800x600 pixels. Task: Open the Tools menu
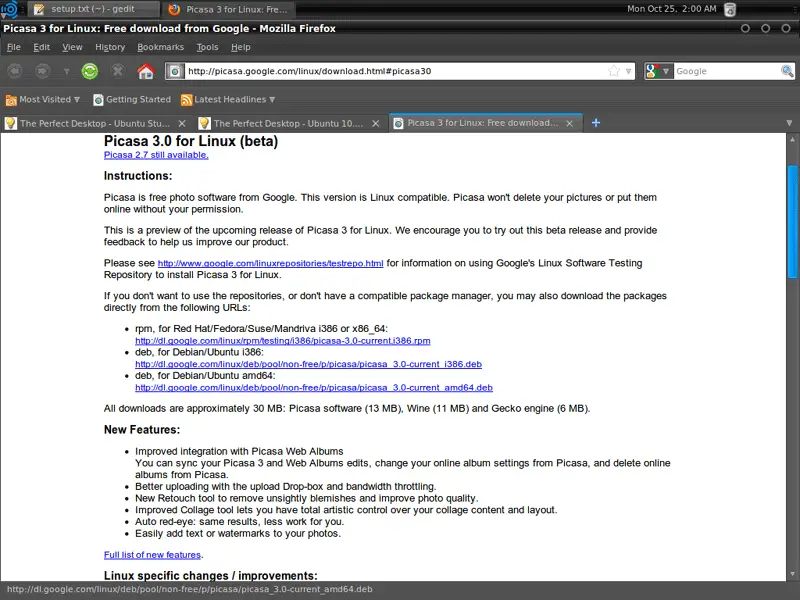click(207, 47)
